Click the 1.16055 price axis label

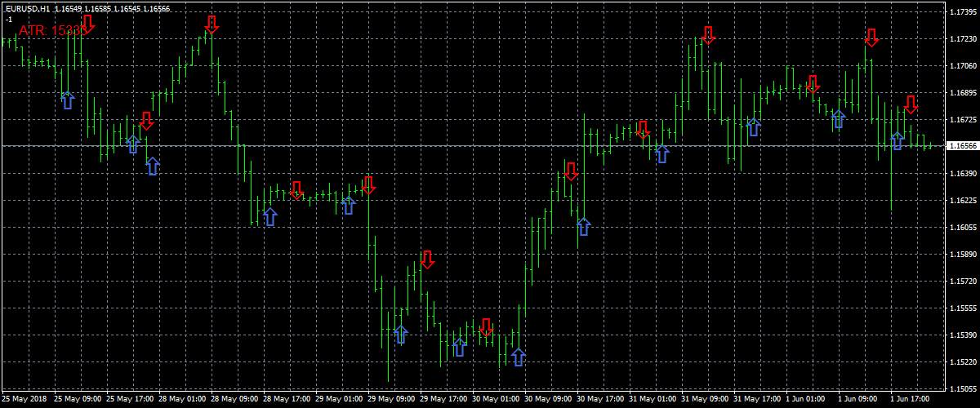[x=963, y=228]
